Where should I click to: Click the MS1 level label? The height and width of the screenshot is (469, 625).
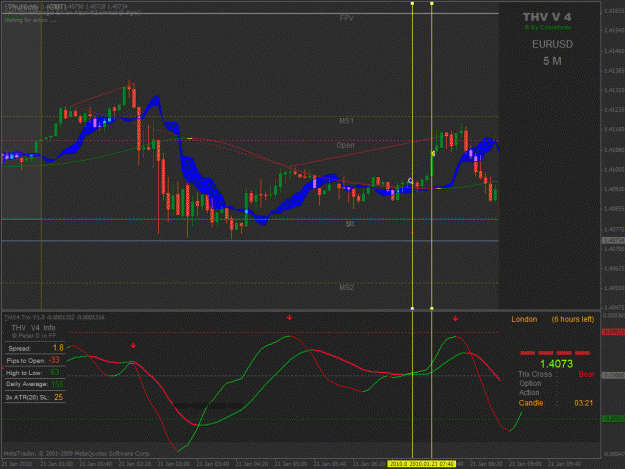click(x=346, y=121)
